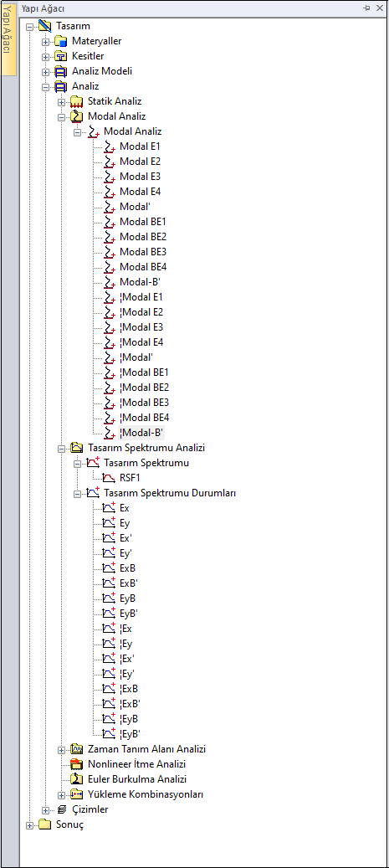The image size is (389, 868).
Task: Select the Modal BE3 tree item
Action: [x=143, y=252]
